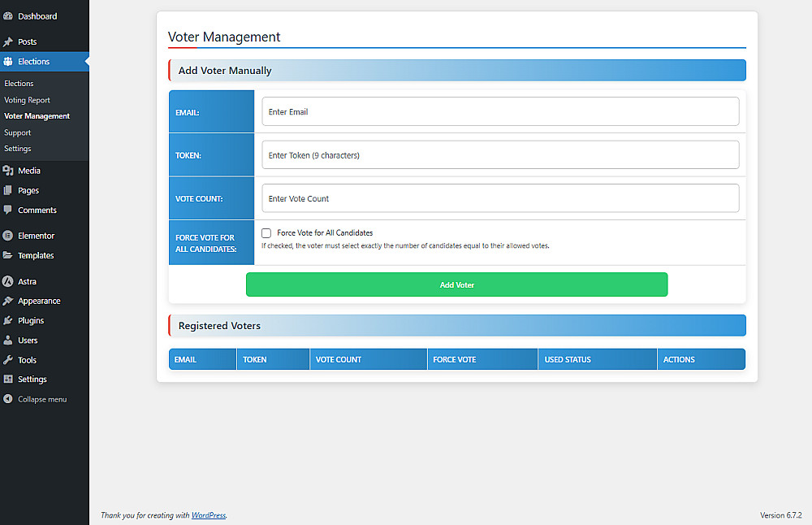
Task: Select the Tools wrench icon
Action: (x=8, y=360)
